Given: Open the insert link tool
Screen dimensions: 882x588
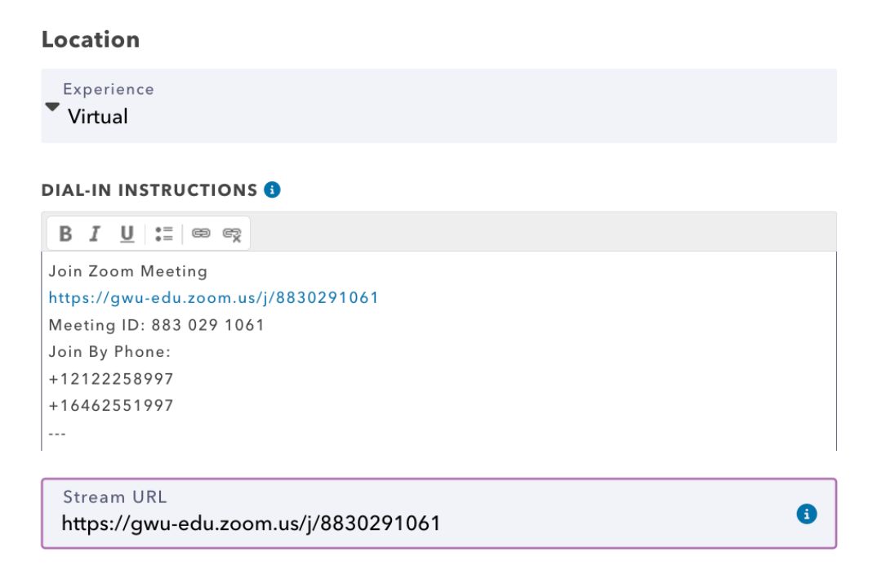Looking at the screenshot, I should 201,233.
